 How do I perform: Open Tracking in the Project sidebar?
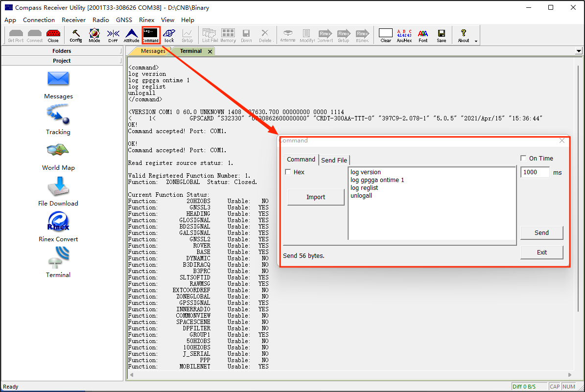(x=58, y=119)
